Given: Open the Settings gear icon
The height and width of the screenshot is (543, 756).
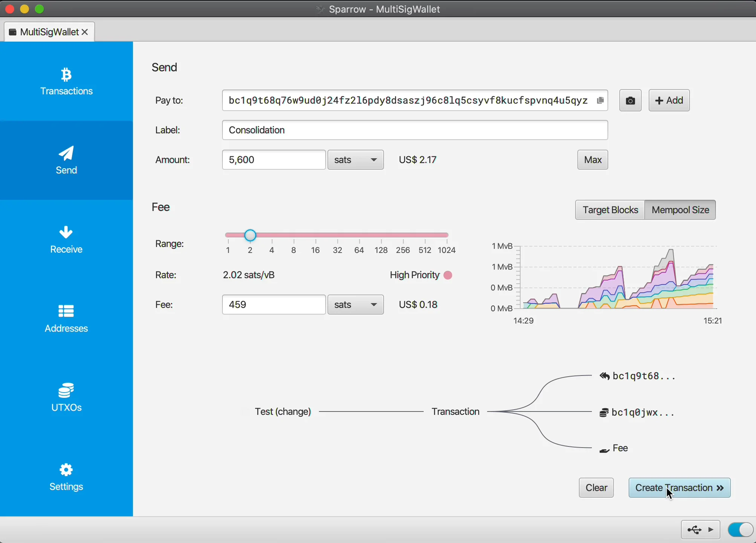Looking at the screenshot, I should click(66, 469).
